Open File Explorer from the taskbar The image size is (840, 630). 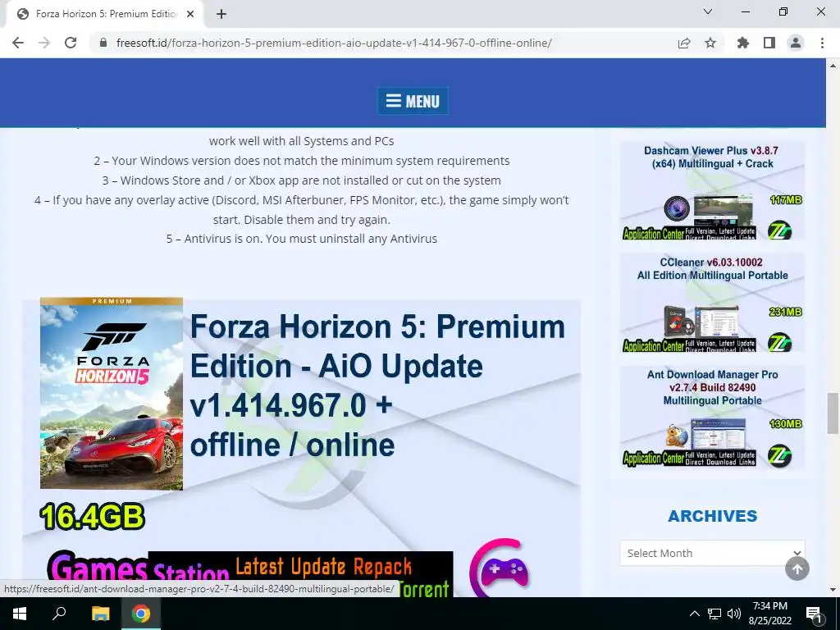[100, 614]
